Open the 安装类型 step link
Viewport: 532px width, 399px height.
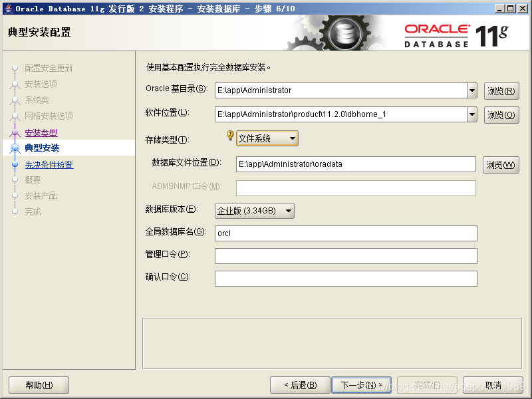41,132
